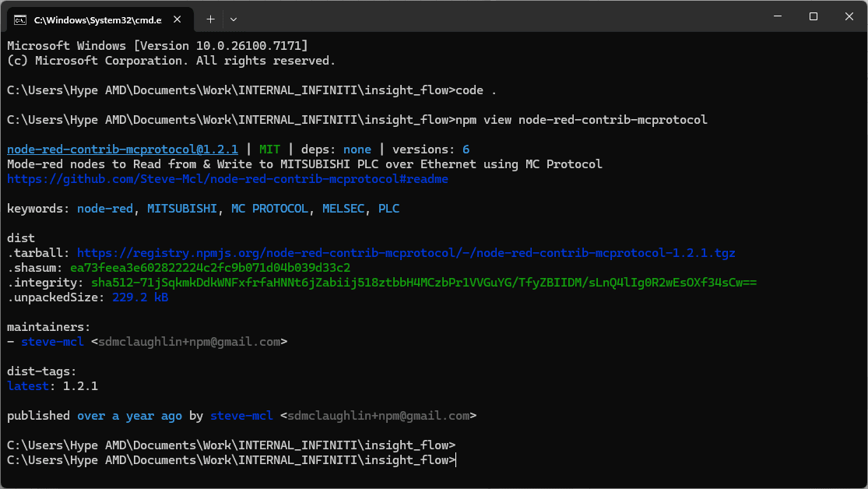The image size is (868, 489).
Task: Click the 'MITSUBISHI' keyword
Action: [181, 209]
